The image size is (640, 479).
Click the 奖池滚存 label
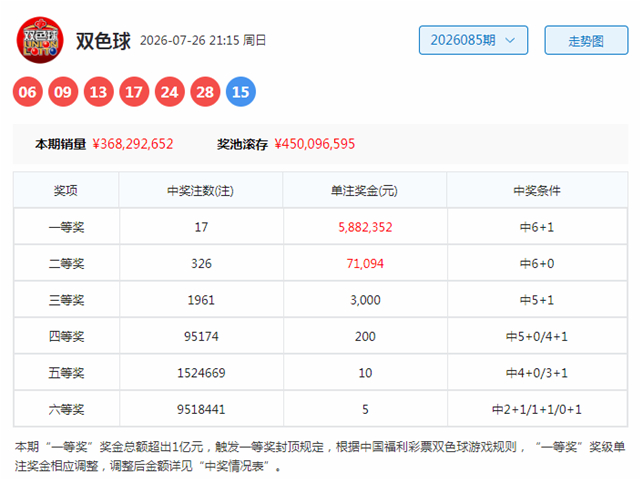pyautogui.click(x=242, y=144)
